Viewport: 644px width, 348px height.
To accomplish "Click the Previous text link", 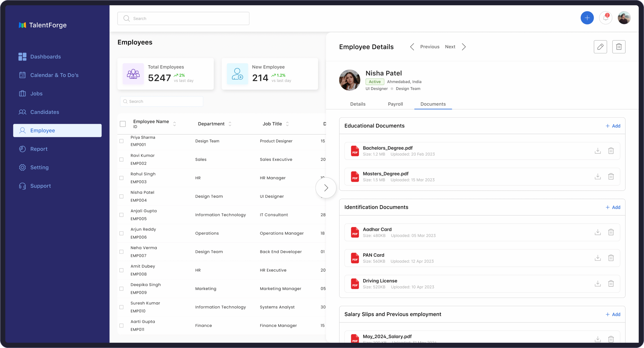I will pyautogui.click(x=430, y=47).
